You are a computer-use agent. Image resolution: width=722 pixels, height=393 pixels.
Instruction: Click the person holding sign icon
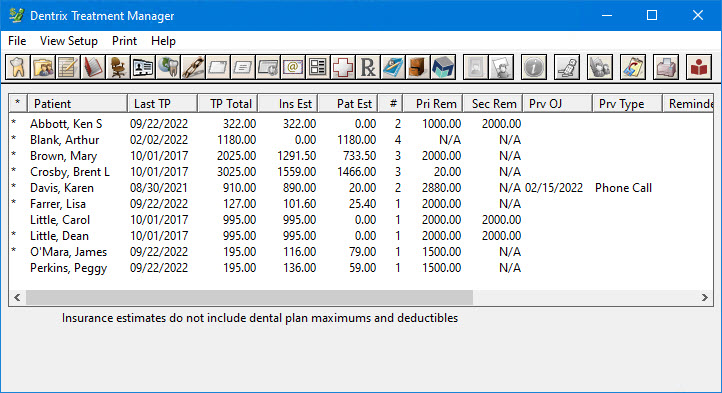(x=501, y=68)
